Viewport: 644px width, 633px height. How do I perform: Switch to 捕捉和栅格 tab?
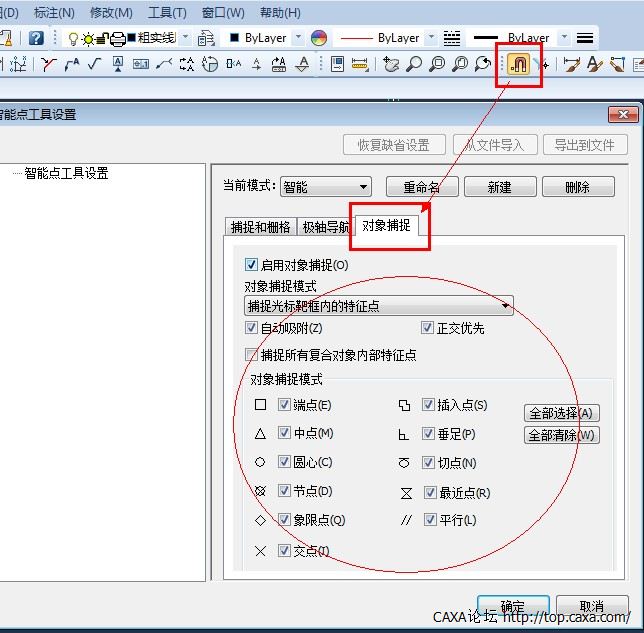260,226
